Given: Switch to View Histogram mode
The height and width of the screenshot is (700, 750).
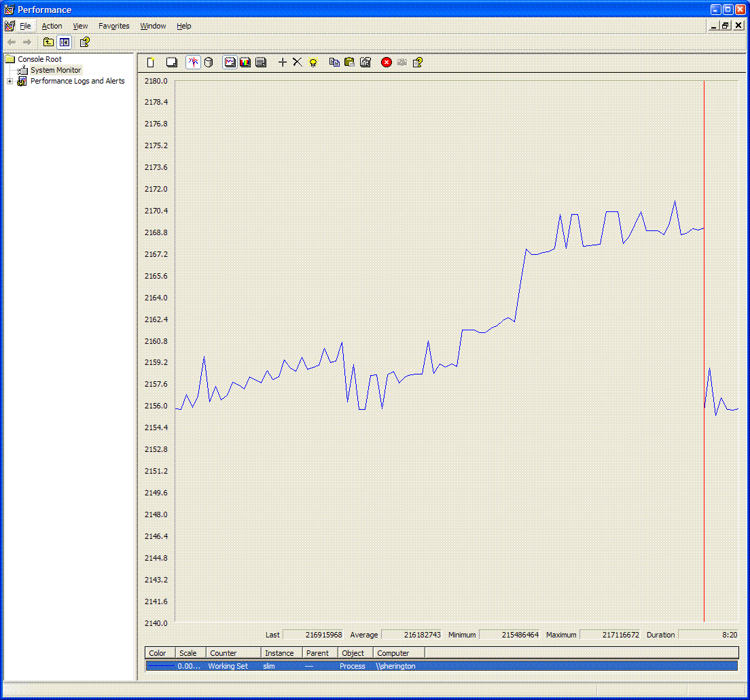Looking at the screenshot, I should (245, 63).
